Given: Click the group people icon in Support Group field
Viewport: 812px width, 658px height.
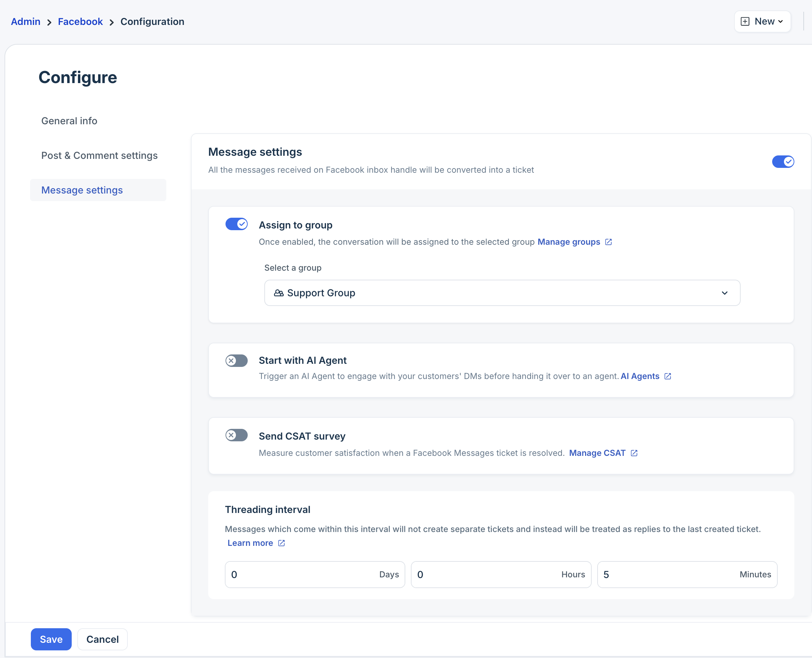Looking at the screenshot, I should 279,293.
